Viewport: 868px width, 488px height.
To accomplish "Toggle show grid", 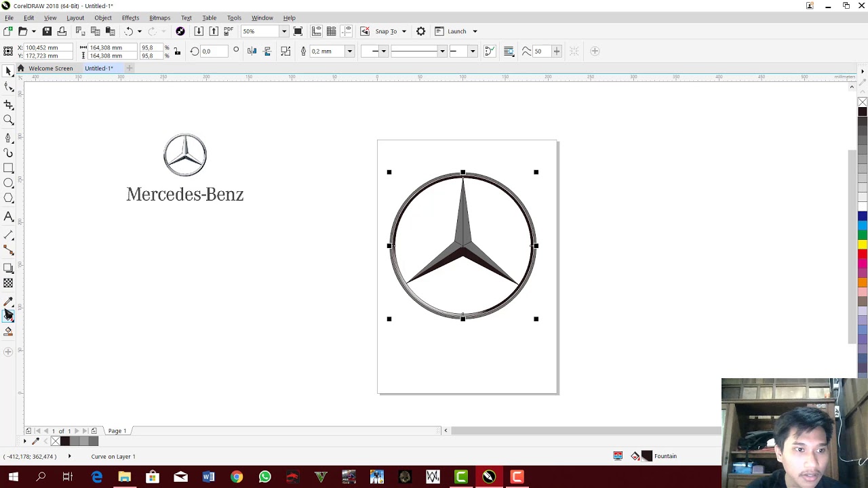I will 331,31.
